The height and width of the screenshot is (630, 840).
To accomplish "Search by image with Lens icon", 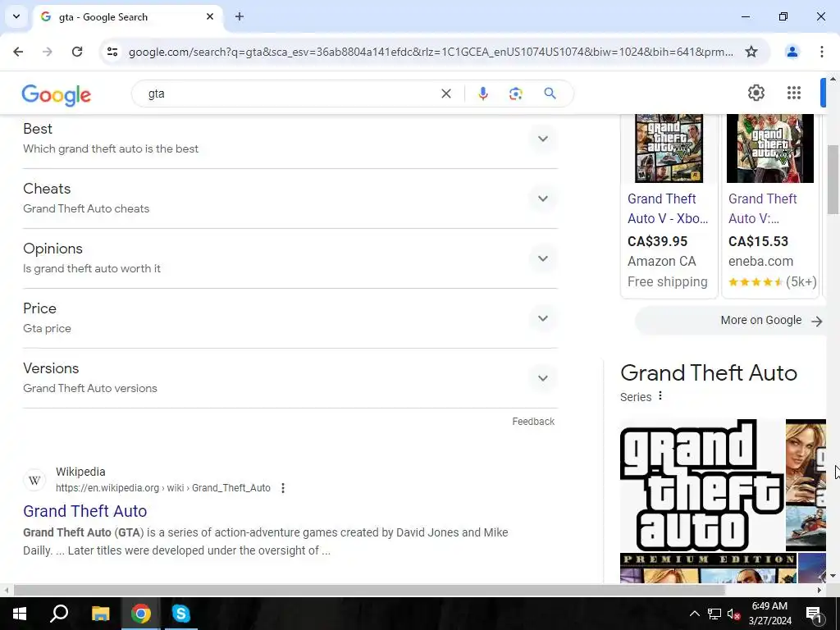I will tap(515, 94).
